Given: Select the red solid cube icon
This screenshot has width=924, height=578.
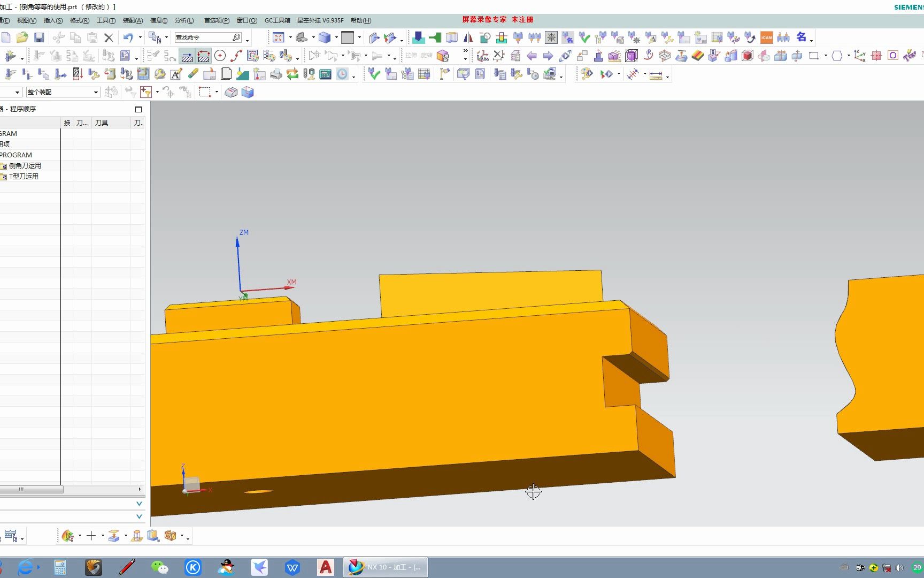Looking at the screenshot, I should (748, 56).
